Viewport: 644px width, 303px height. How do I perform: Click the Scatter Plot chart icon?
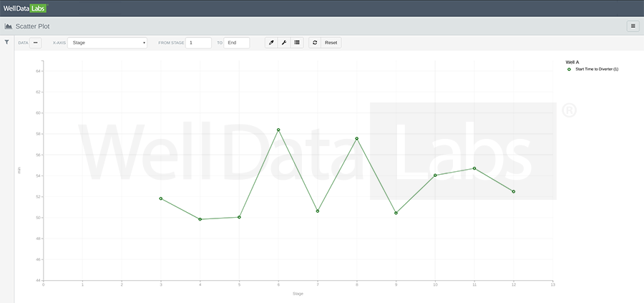[8, 27]
